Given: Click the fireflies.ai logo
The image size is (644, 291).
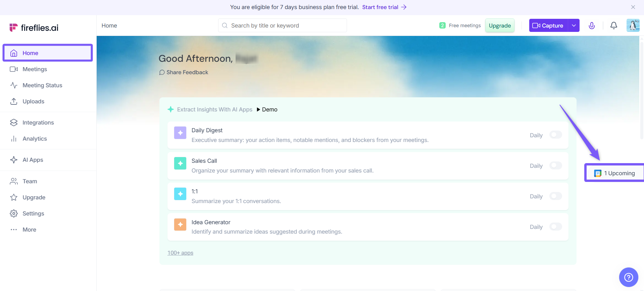Looking at the screenshot, I should click(34, 28).
